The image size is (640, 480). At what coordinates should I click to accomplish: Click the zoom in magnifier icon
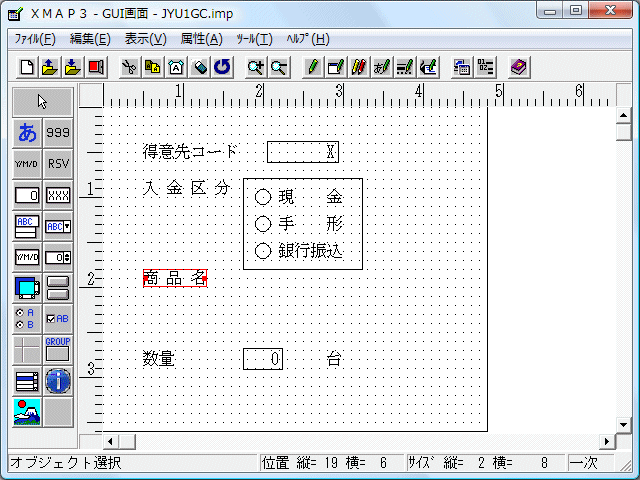point(256,67)
